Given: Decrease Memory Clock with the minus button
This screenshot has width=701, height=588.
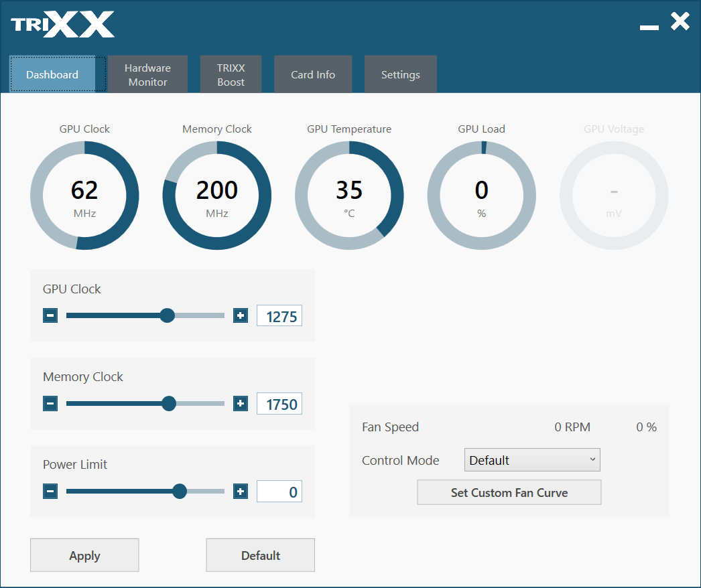Looking at the screenshot, I should (50, 403).
